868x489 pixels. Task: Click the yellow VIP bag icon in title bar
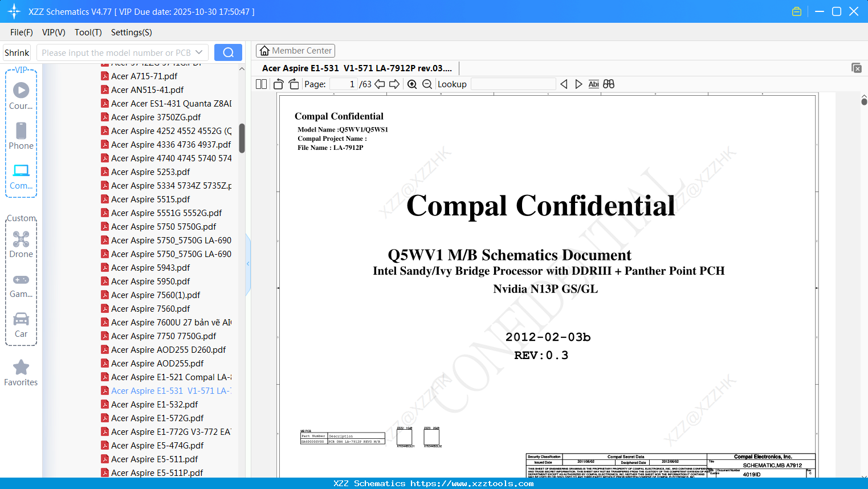click(x=797, y=11)
